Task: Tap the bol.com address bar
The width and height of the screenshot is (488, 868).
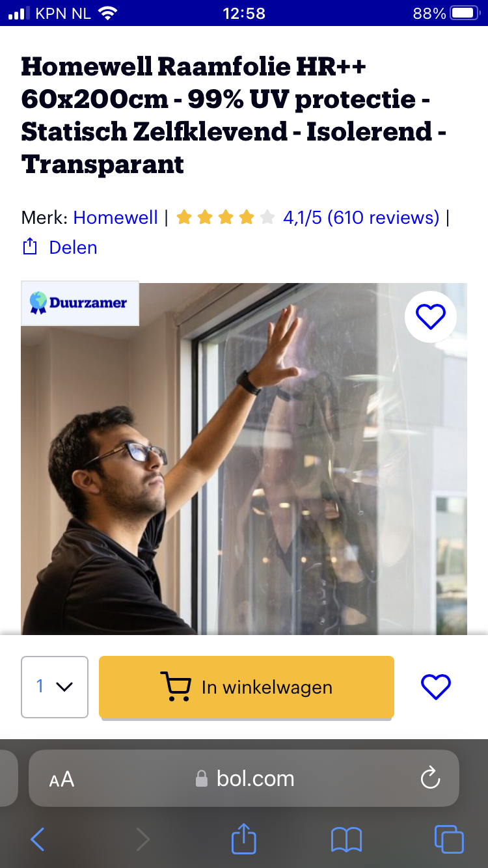Action: tap(244, 779)
